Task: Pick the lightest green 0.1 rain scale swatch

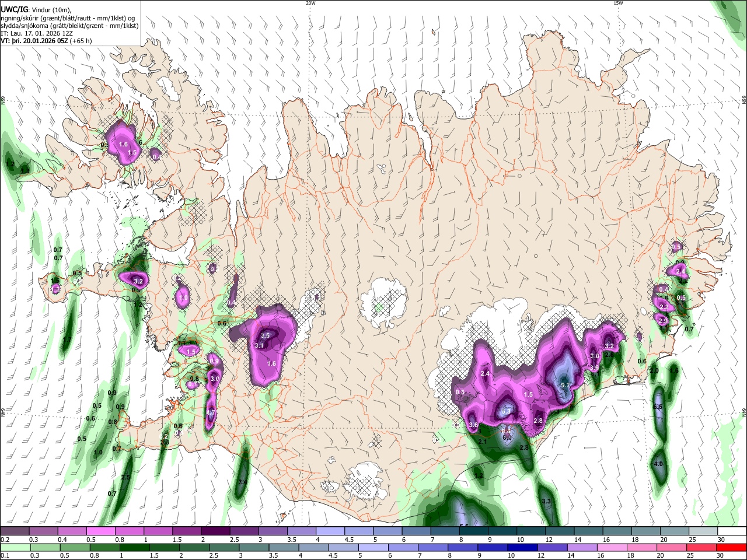Action: coord(15,547)
